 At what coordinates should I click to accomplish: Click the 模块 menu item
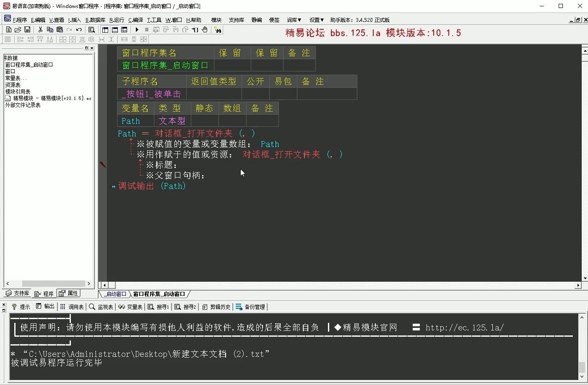tap(216, 20)
